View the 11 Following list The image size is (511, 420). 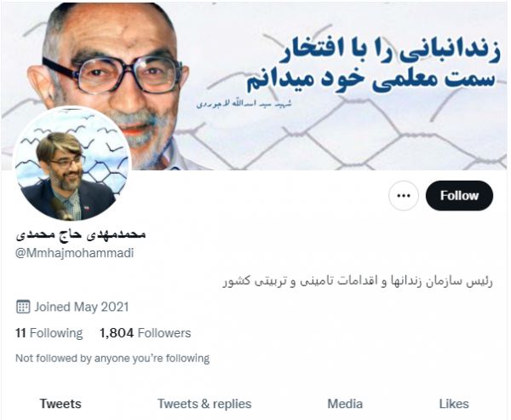pos(49,333)
